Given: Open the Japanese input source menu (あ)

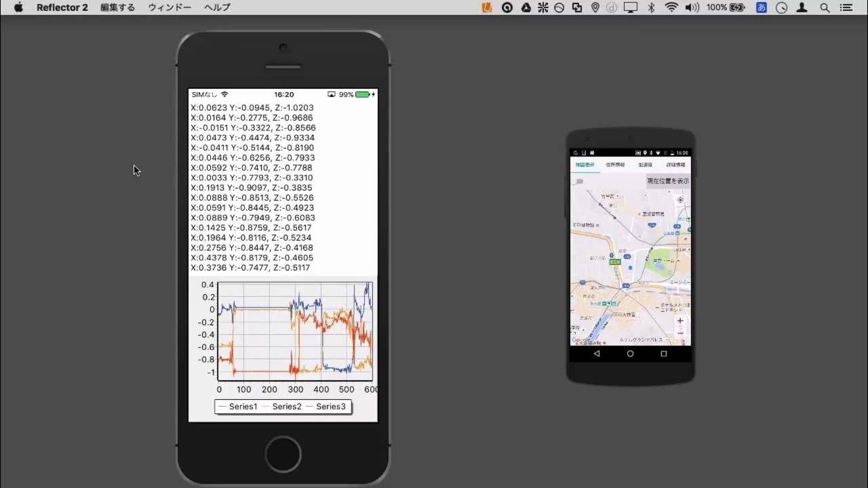Looking at the screenshot, I should click(x=762, y=7).
